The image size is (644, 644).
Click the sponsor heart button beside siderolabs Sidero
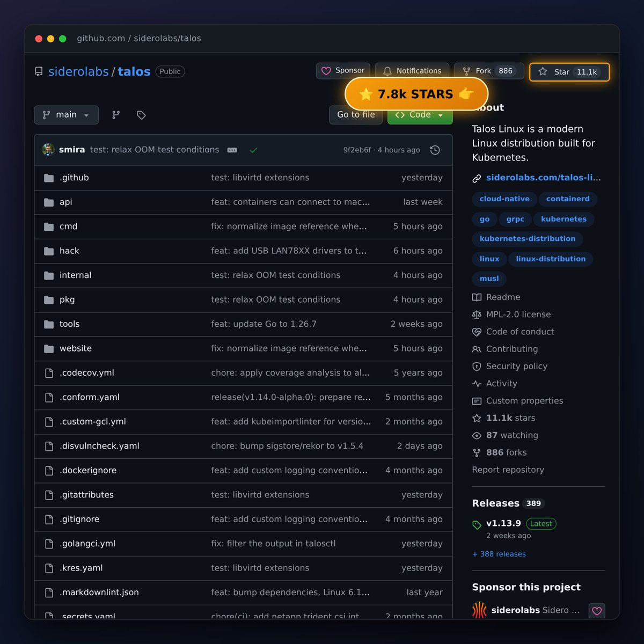tap(597, 610)
